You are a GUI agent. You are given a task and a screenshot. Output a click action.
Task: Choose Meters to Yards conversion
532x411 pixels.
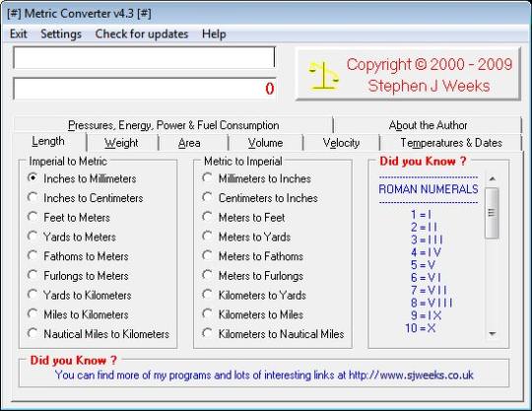tap(246, 237)
